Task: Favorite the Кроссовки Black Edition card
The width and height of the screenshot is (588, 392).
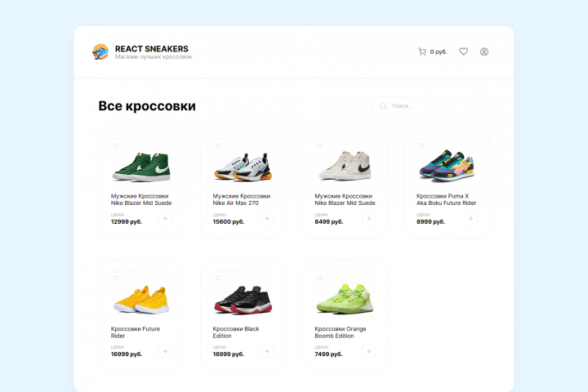Action: tap(218, 278)
